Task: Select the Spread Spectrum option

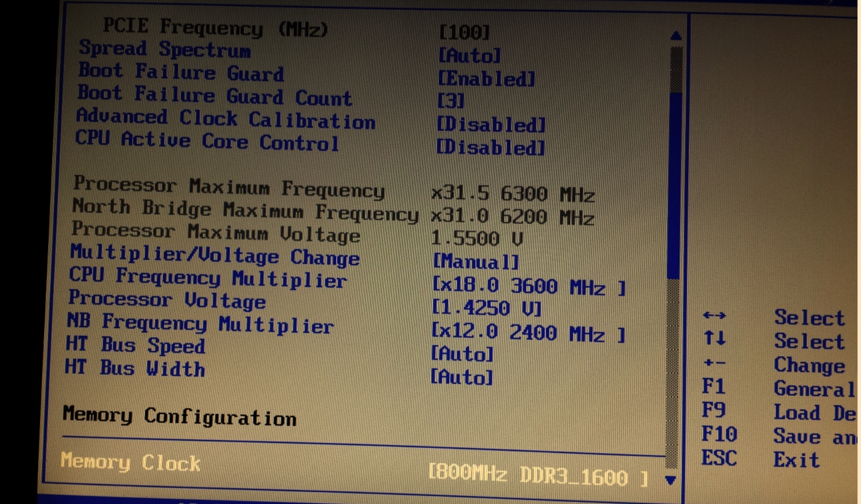Action: click(x=164, y=49)
